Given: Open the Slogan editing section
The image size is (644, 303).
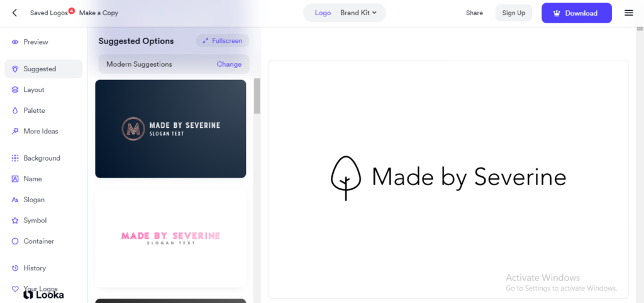Looking at the screenshot, I should [x=34, y=200].
